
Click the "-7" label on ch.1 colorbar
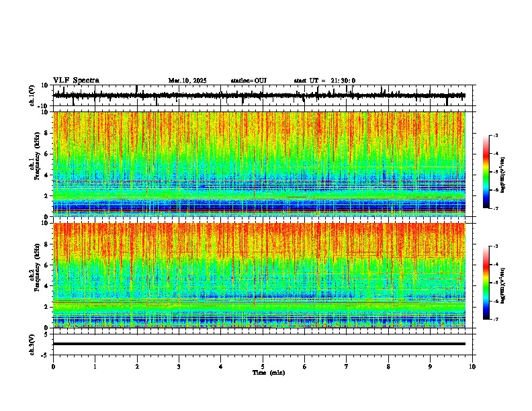(495, 208)
